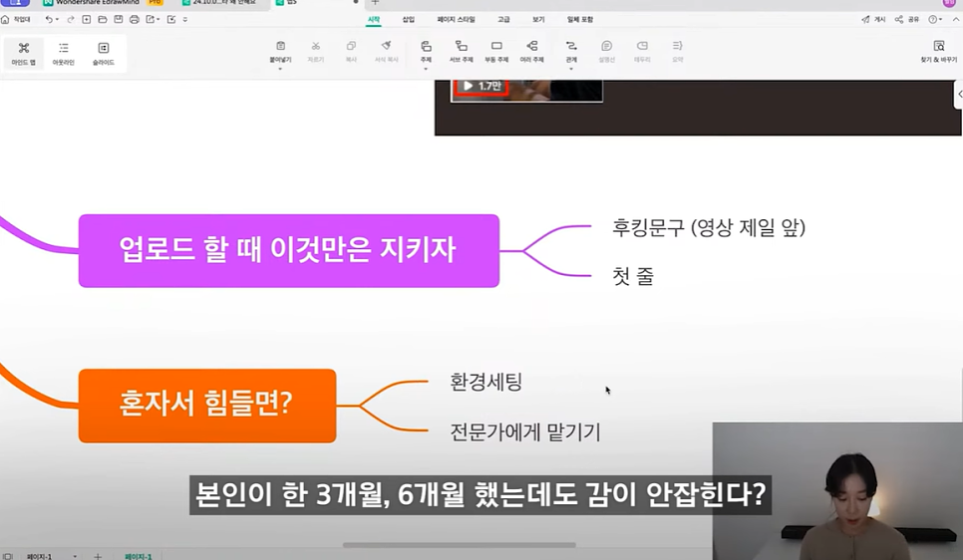
Task: Select the 전문가에게 맡기기 subtopic
Action: point(525,432)
